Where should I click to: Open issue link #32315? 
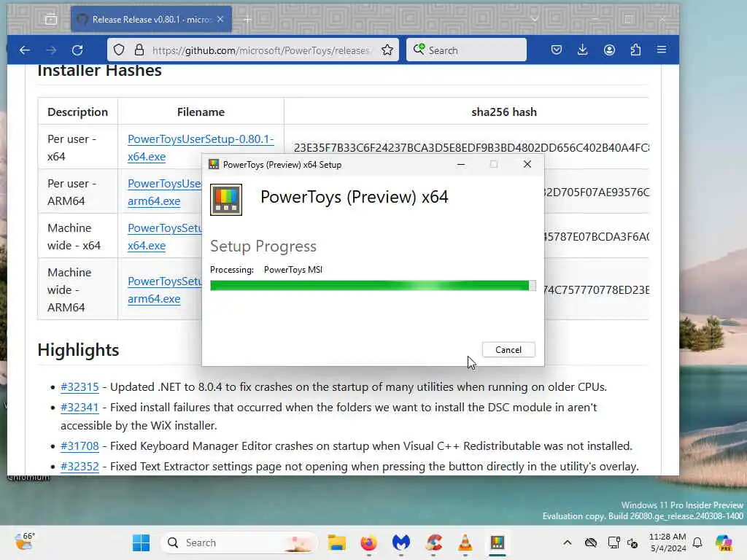coord(80,386)
